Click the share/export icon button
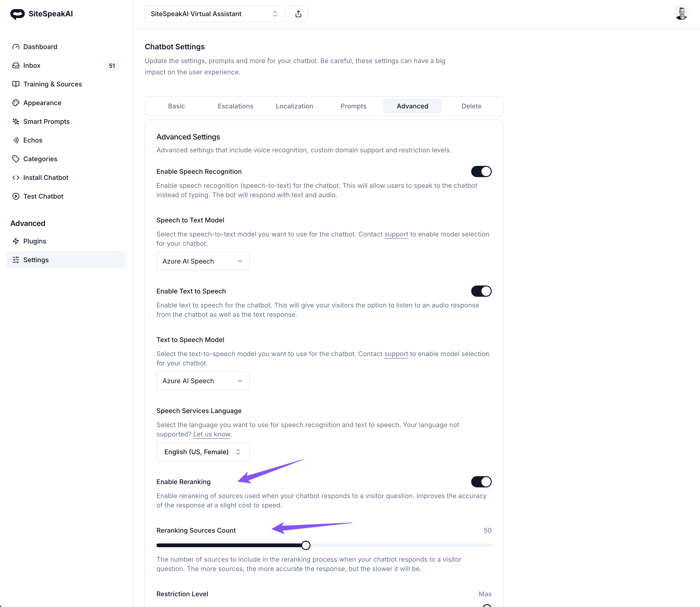700x607 pixels. coord(298,14)
